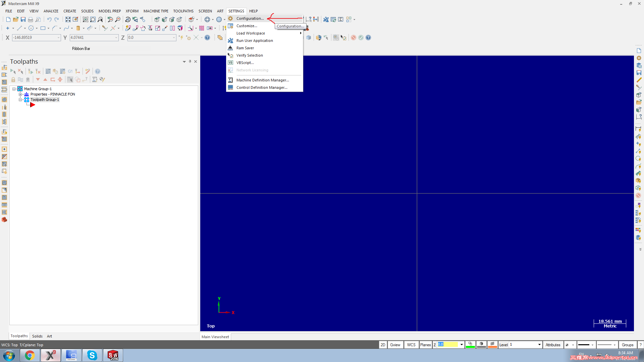Click Toolpaths manager help icon
The width and height of the screenshot is (644, 362).
click(x=98, y=71)
